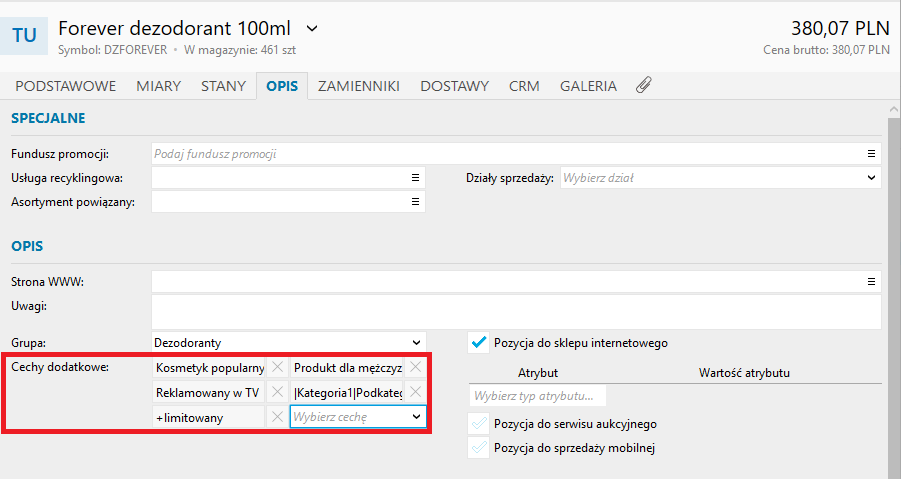
Task: Remove the Kategoria1 Podkategoria feature
Action: coord(415,392)
